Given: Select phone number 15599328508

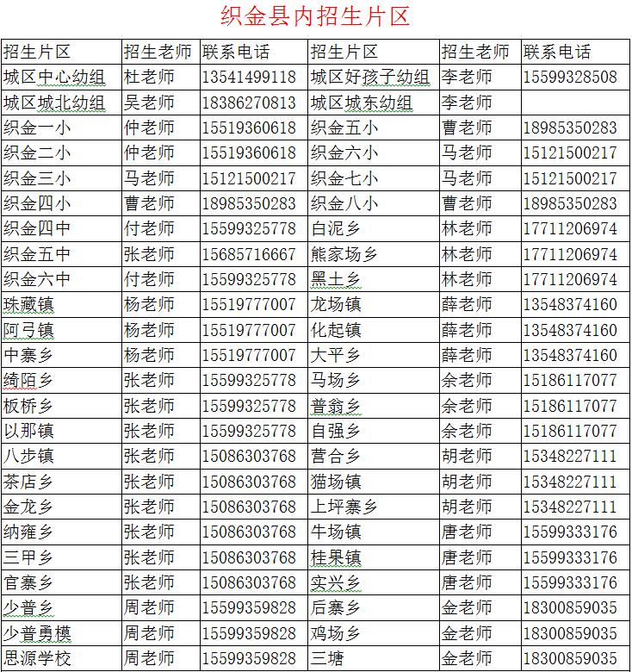Looking at the screenshot, I should 570,78.
